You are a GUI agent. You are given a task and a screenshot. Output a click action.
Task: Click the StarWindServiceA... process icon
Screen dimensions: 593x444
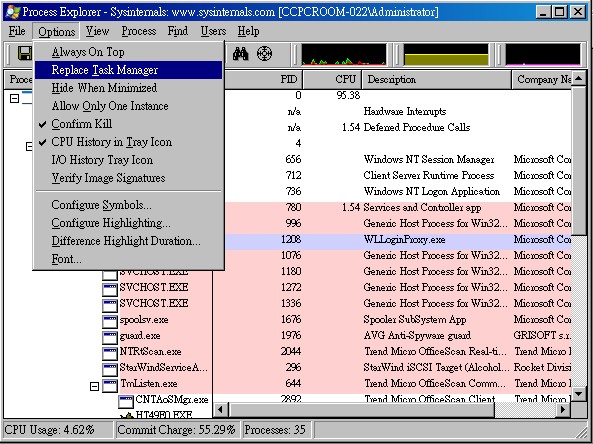(x=110, y=369)
